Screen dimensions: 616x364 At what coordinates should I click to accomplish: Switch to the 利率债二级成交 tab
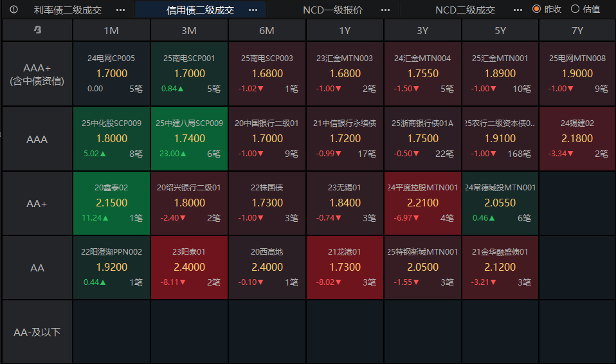pos(68,10)
